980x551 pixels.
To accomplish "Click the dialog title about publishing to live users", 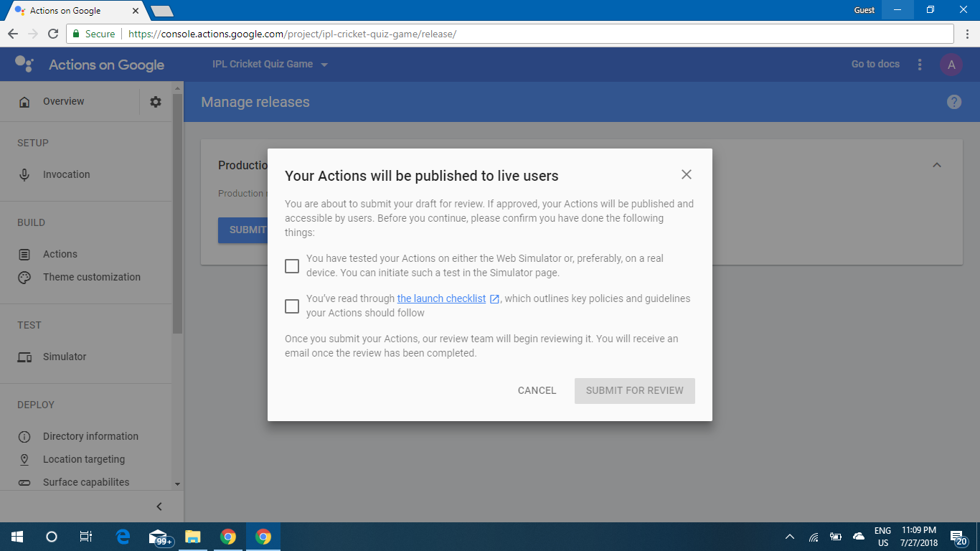I will (422, 176).
